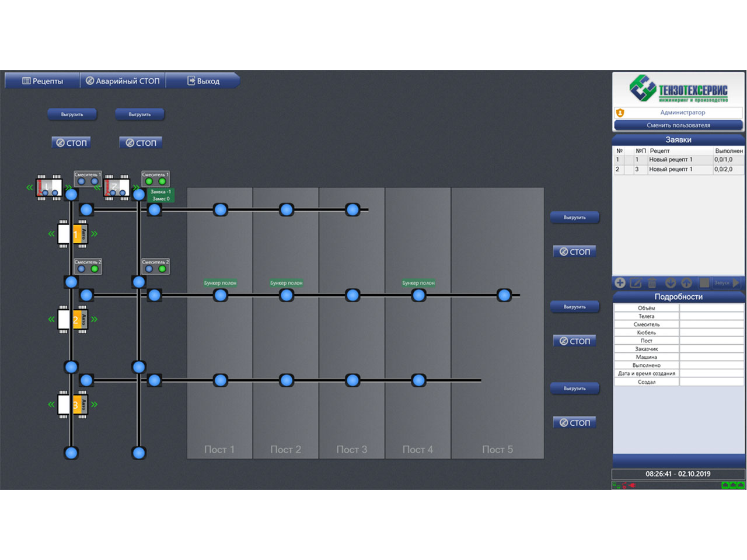Click the orange administrator shield icon
The width and height of the screenshot is (747, 560).
pyautogui.click(x=620, y=113)
